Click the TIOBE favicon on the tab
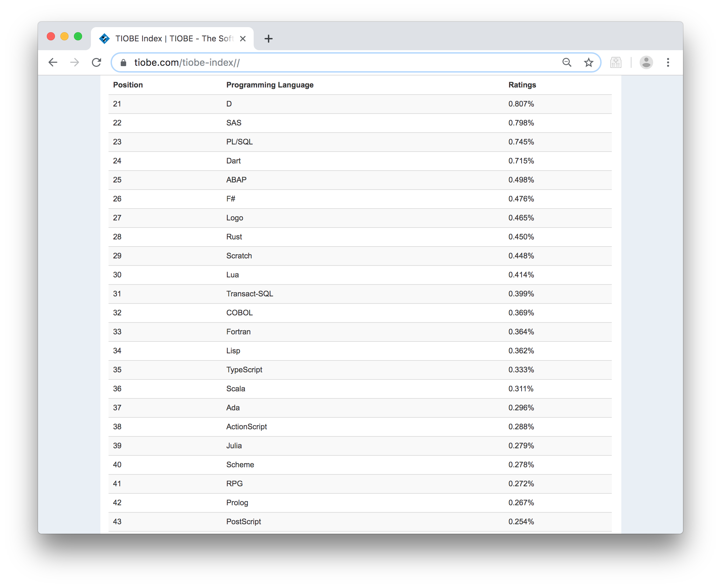 coord(104,39)
